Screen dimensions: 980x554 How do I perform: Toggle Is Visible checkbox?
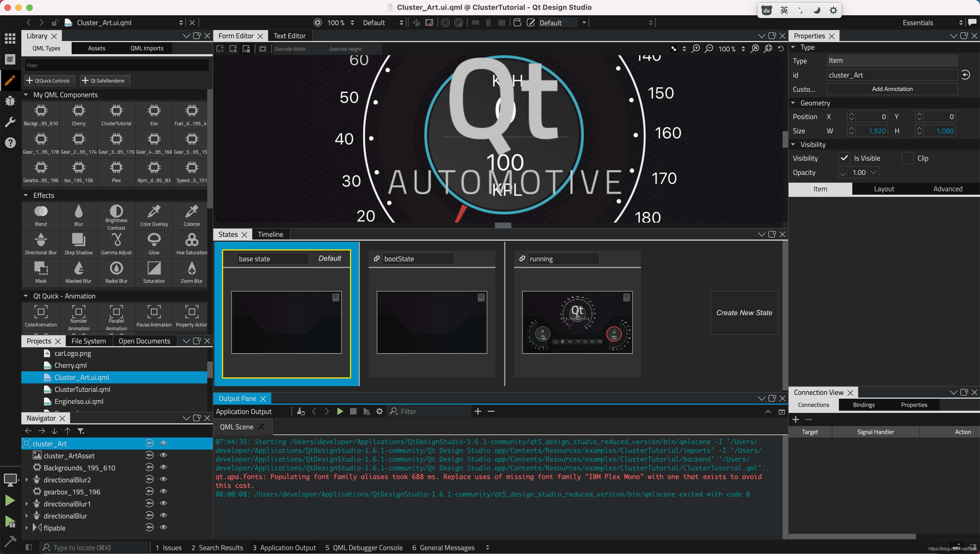[x=844, y=158]
